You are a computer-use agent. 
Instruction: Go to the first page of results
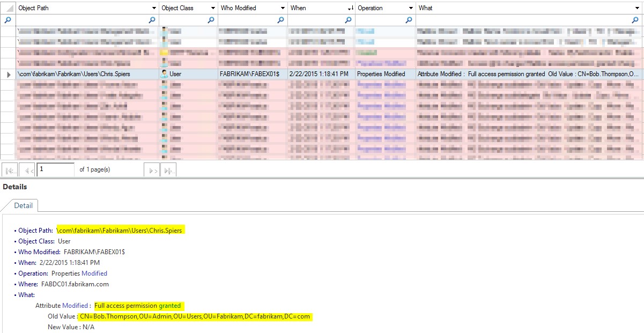point(9,171)
